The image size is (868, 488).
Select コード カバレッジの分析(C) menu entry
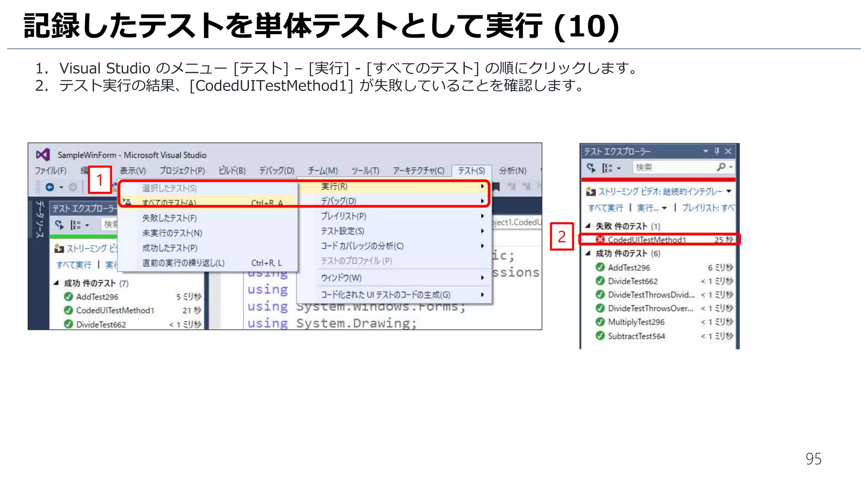[394, 246]
